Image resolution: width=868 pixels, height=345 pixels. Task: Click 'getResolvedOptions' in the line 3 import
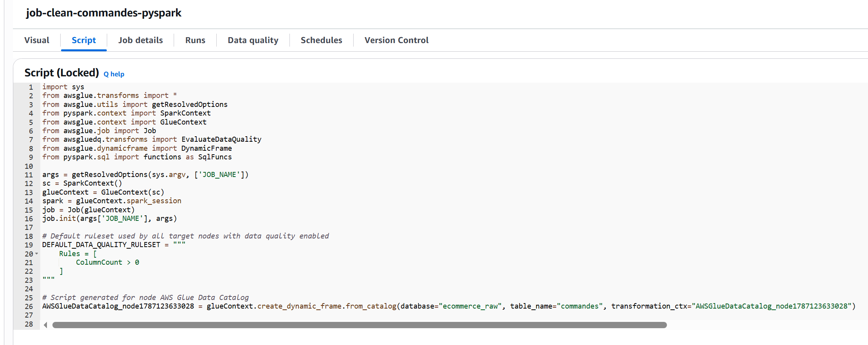(190, 105)
